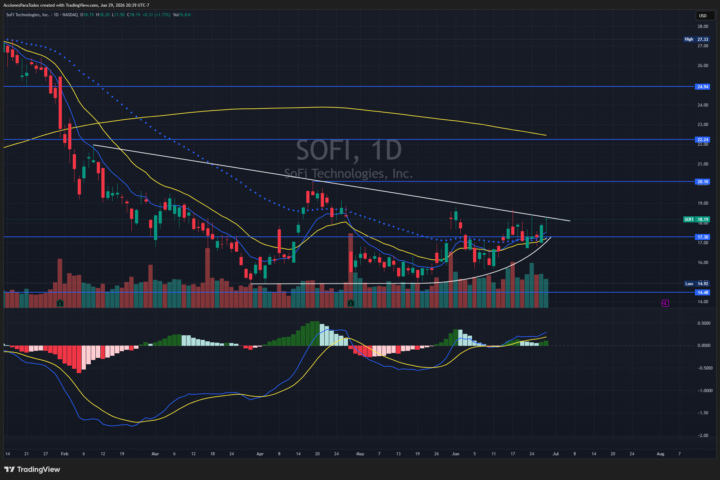Click the Jul date on time axis
The width and height of the screenshot is (720, 480).
(x=556, y=454)
